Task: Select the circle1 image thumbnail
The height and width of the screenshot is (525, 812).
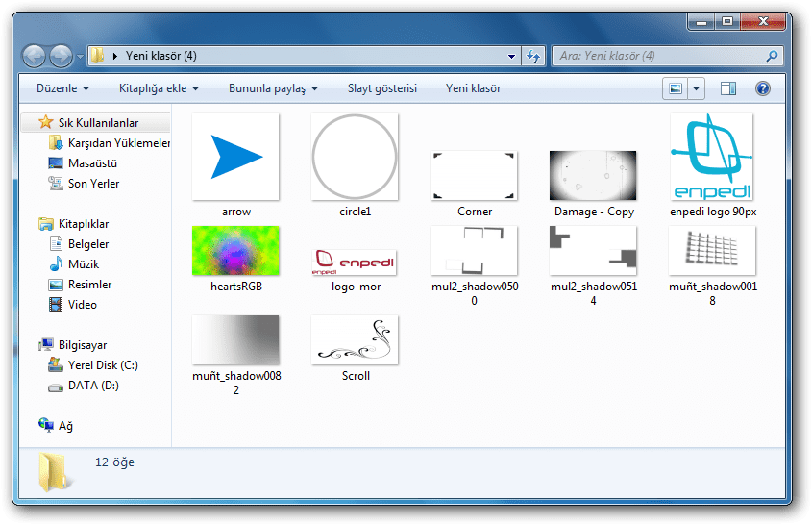Action: (x=355, y=157)
